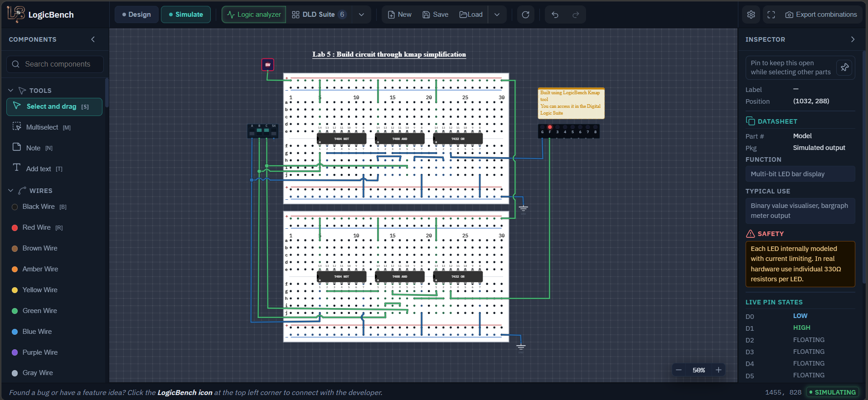Viewport: 868px width, 400px height.
Task: Toggle the input DIP switch block
Action: [263, 131]
